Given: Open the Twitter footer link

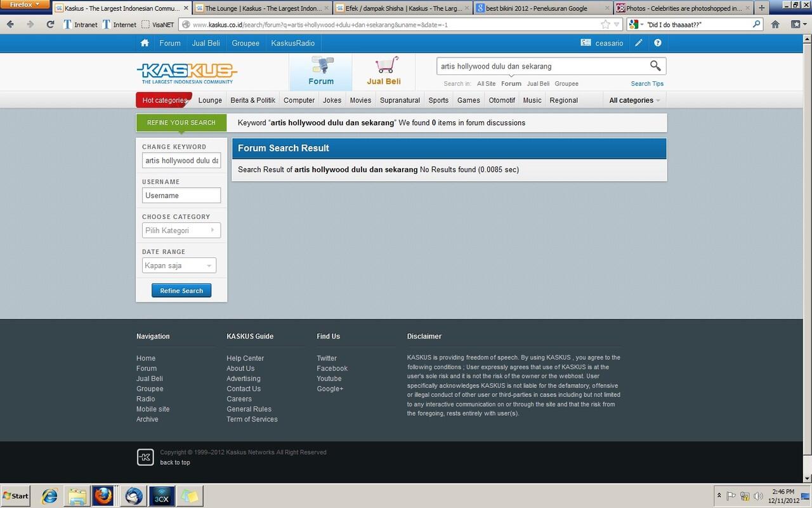Looking at the screenshot, I should tap(327, 358).
